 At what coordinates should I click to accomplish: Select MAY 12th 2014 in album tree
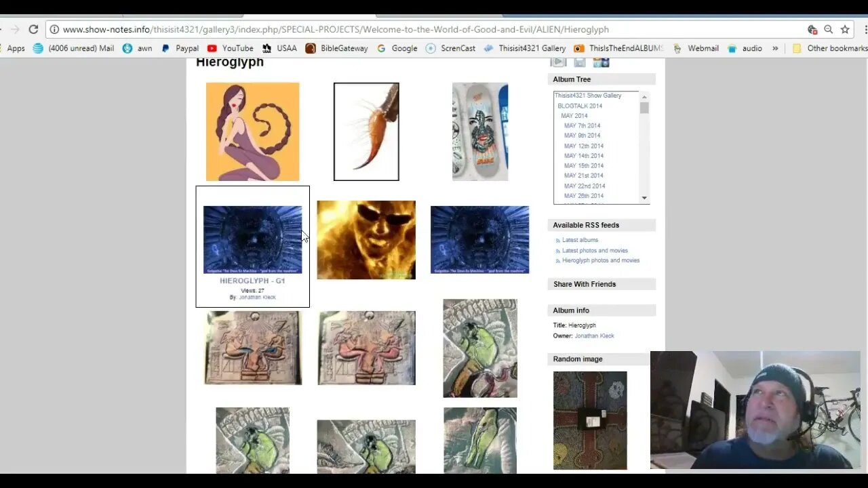coord(584,146)
